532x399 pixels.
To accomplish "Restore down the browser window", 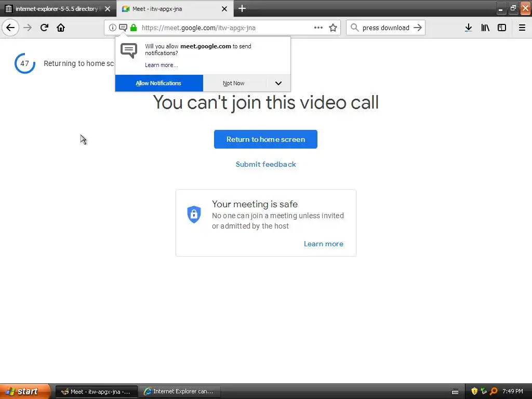I will point(513,8).
